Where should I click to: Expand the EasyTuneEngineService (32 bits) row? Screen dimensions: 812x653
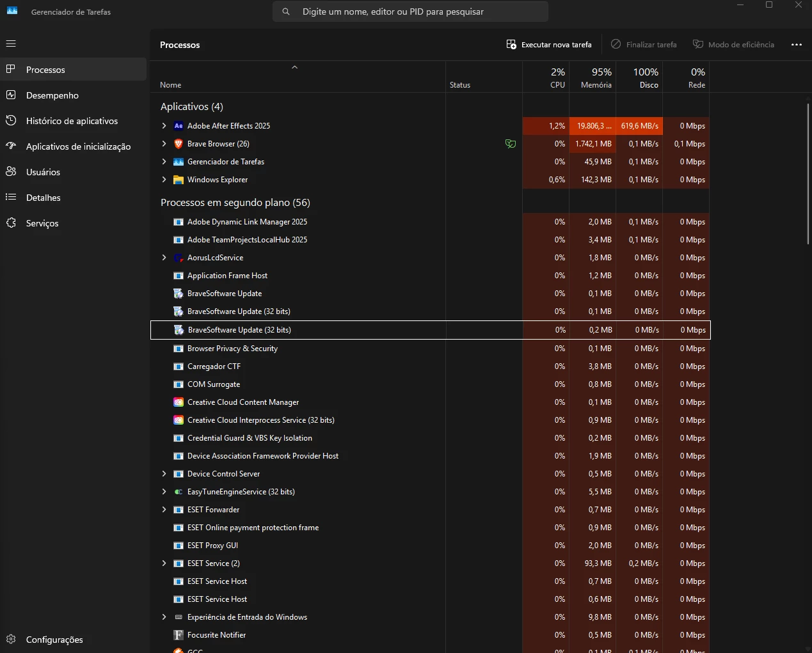[164, 492]
